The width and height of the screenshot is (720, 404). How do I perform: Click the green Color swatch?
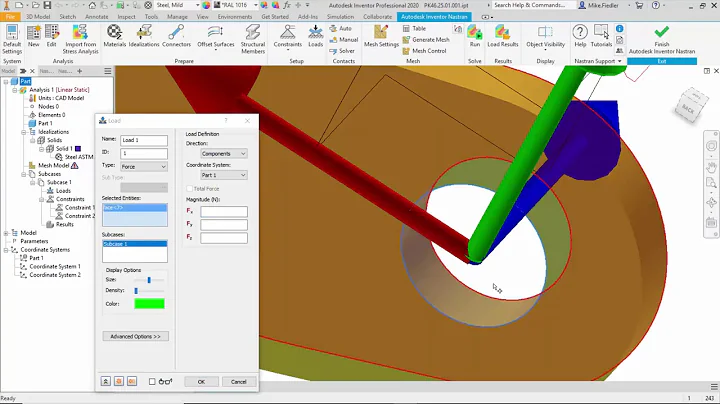pos(149,303)
